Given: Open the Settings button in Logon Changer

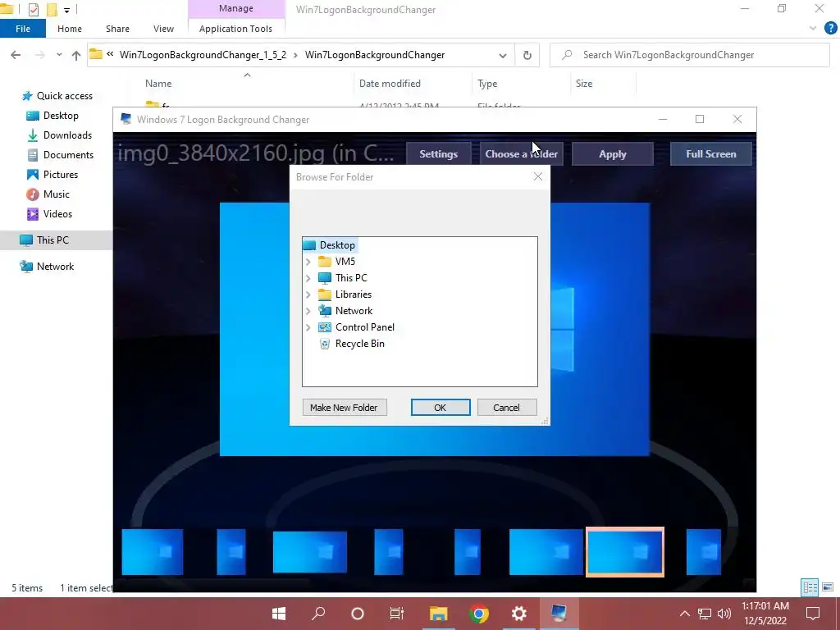Looking at the screenshot, I should point(438,153).
